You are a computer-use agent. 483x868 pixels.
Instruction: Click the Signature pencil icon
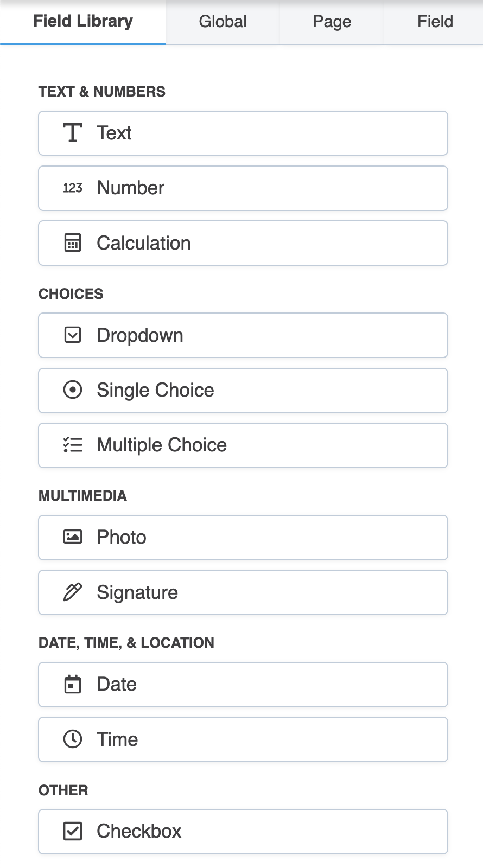pyautogui.click(x=73, y=592)
